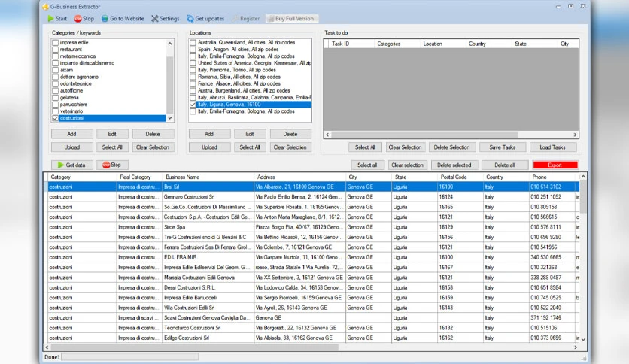Check the 'restaurant' category checkbox
Screen dimensions: 629x364
pos(56,50)
